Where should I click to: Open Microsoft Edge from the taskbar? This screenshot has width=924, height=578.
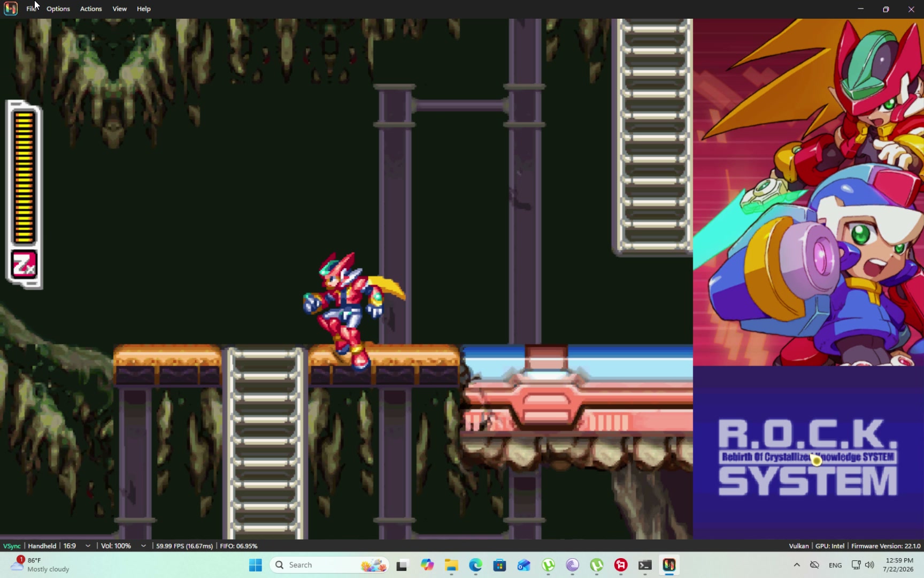[x=475, y=565]
